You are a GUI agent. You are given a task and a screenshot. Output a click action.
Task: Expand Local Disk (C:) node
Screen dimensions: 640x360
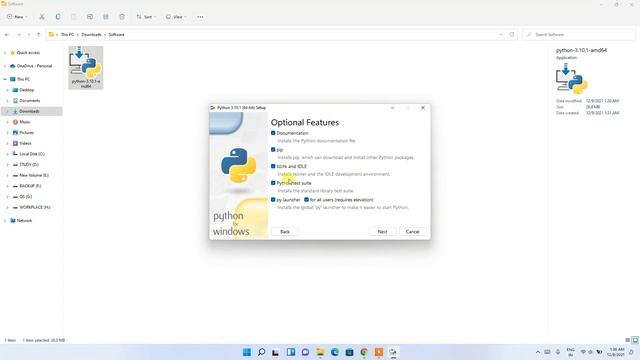[7, 154]
